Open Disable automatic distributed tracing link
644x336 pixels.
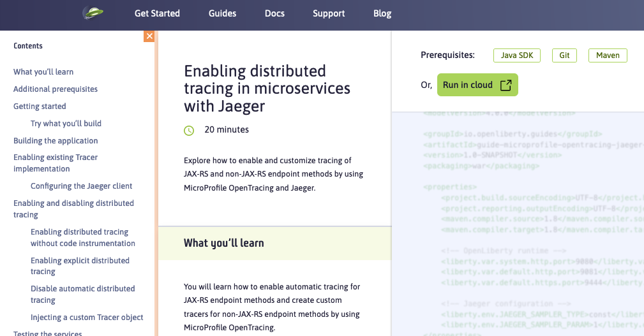(x=82, y=294)
